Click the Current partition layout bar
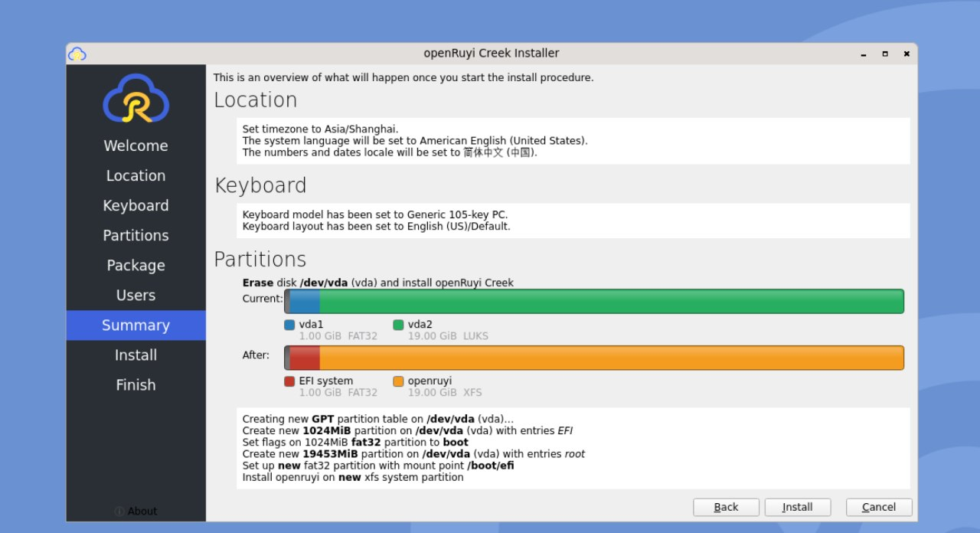 point(593,301)
